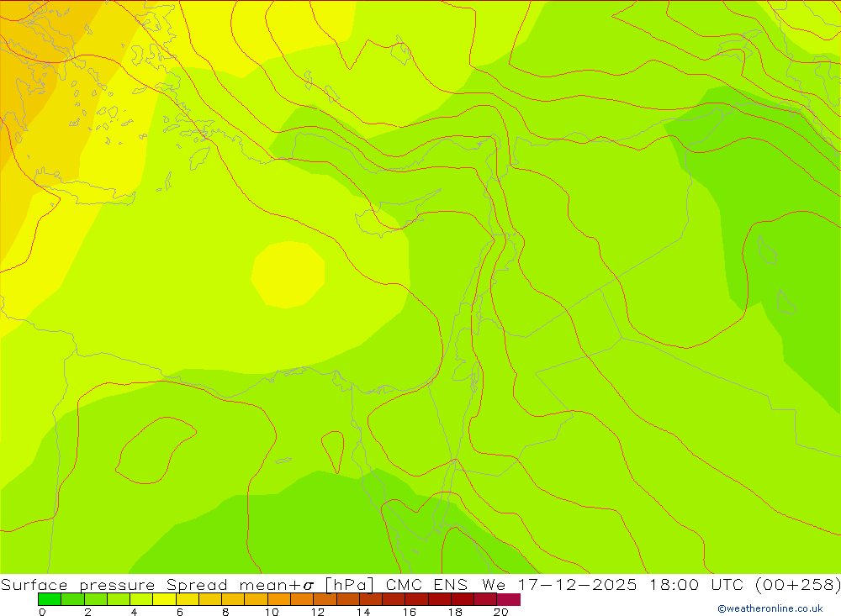
Task: Click the "Spread mean+σ" title text
Action: (240, 584)
